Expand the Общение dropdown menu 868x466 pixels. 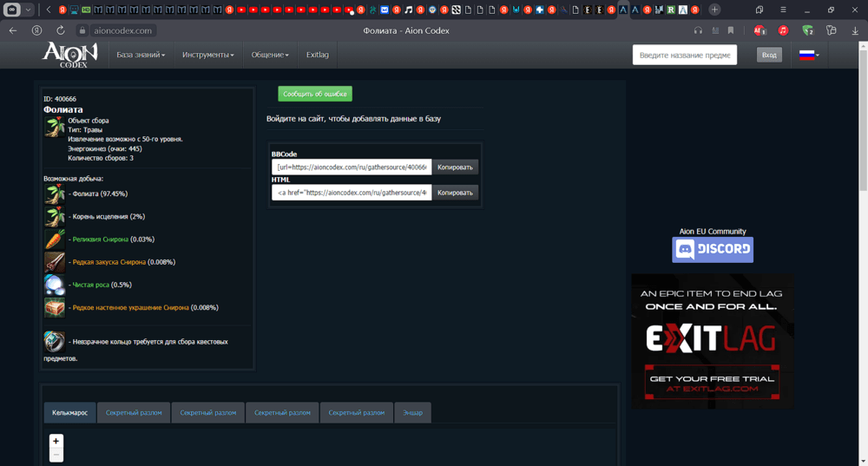tap(270, 55)
